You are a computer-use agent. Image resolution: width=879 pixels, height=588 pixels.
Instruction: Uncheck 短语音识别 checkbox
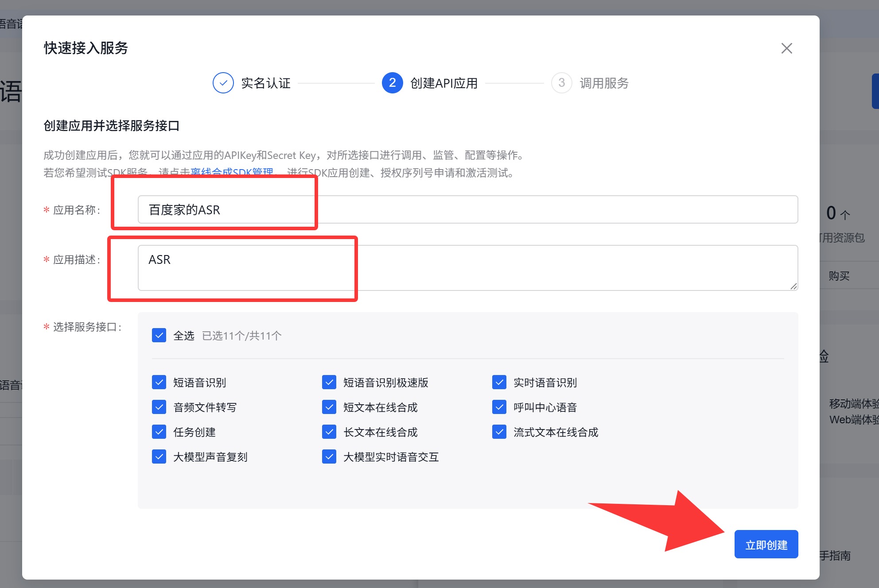(159, 382)
